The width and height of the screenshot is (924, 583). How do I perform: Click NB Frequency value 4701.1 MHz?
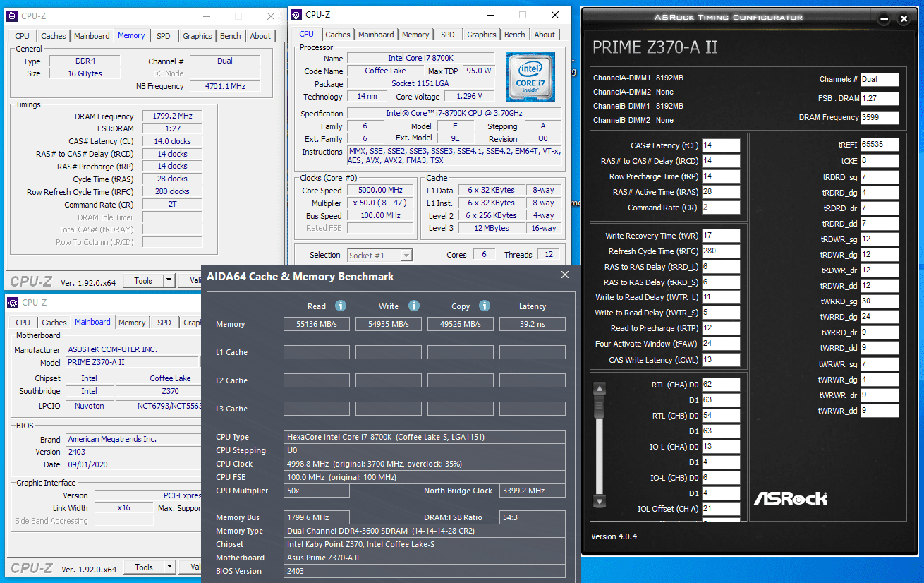[x=225, y=86]
